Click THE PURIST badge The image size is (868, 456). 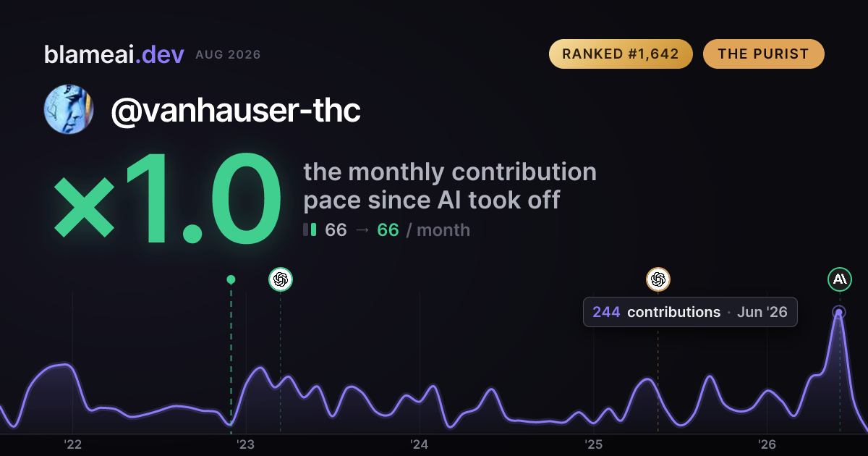point(763,54)
